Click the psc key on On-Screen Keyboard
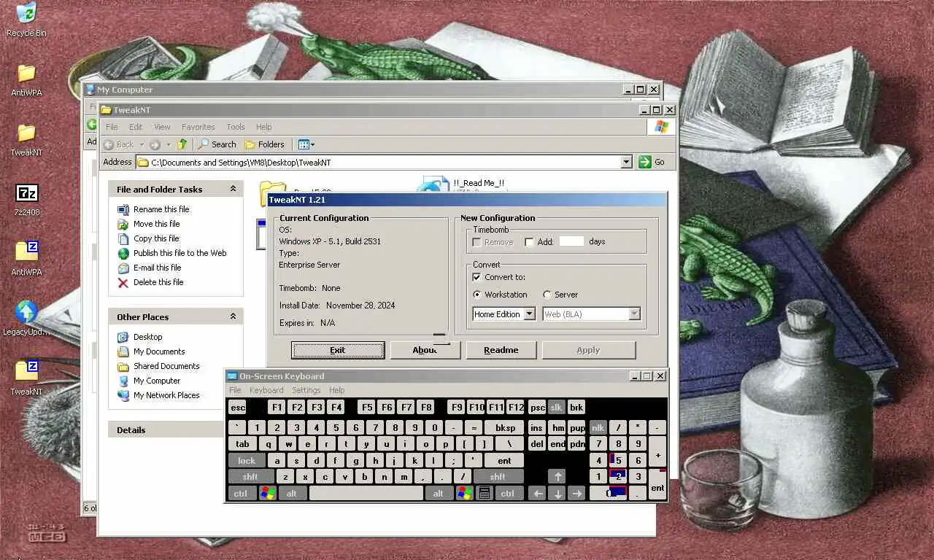Image resolution: width=934 pixels, height=560 pixels. point(537,408)
